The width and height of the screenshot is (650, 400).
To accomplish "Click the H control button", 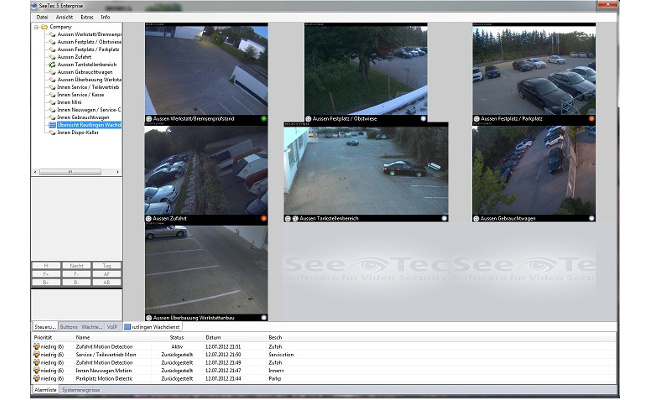I will point(46,265).
